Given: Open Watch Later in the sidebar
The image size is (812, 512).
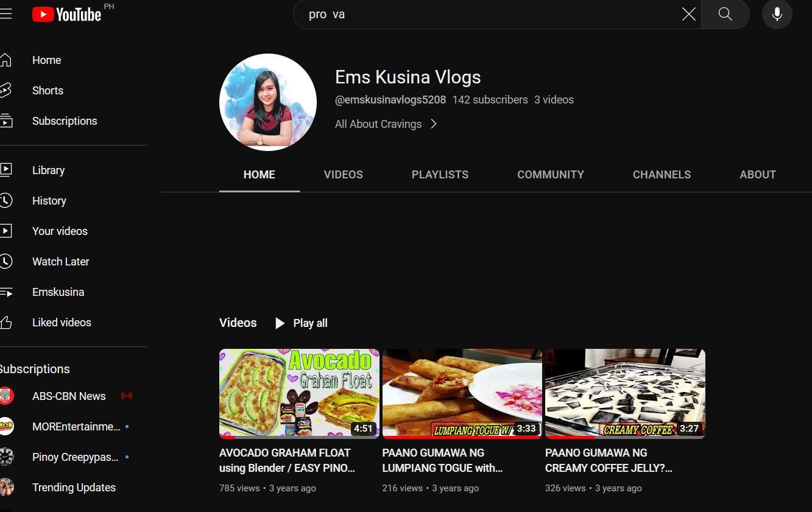Looking at the screenshot, I should 61,262.
